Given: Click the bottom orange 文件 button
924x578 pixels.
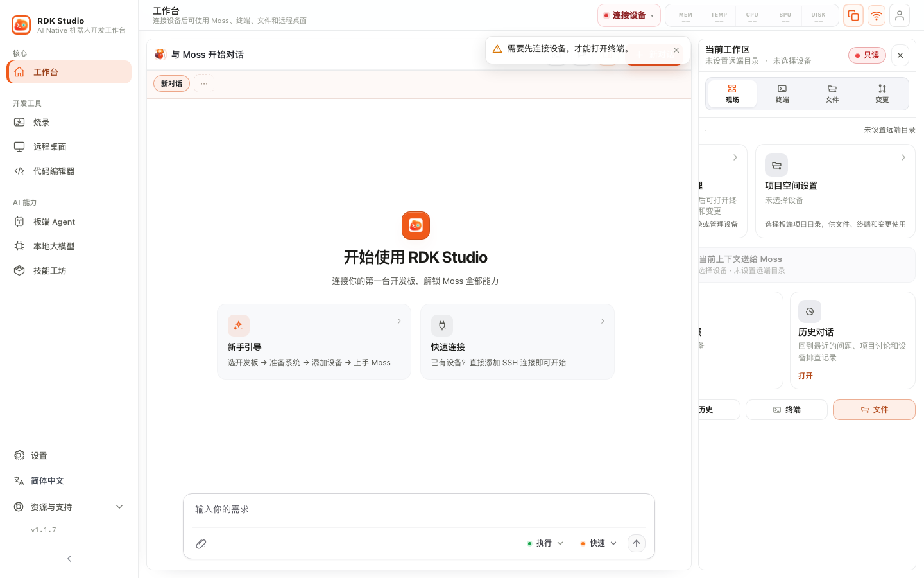Looking at the screenshot, I should tap(874, 410).
